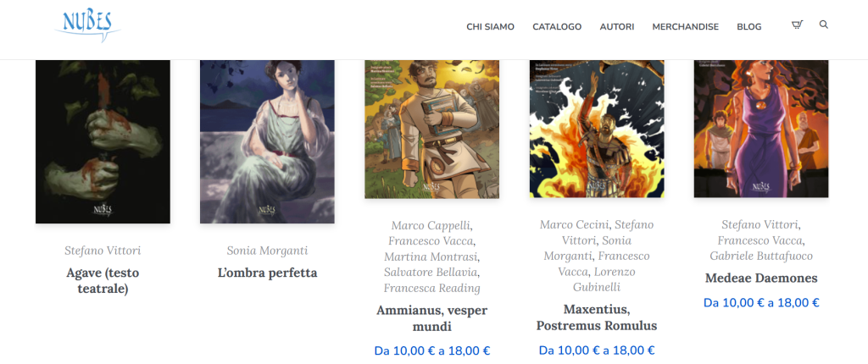The width and height of the screenshot is (868, 364).
Task: Open the shopping cart icon
Action: [x=797, y=25]
